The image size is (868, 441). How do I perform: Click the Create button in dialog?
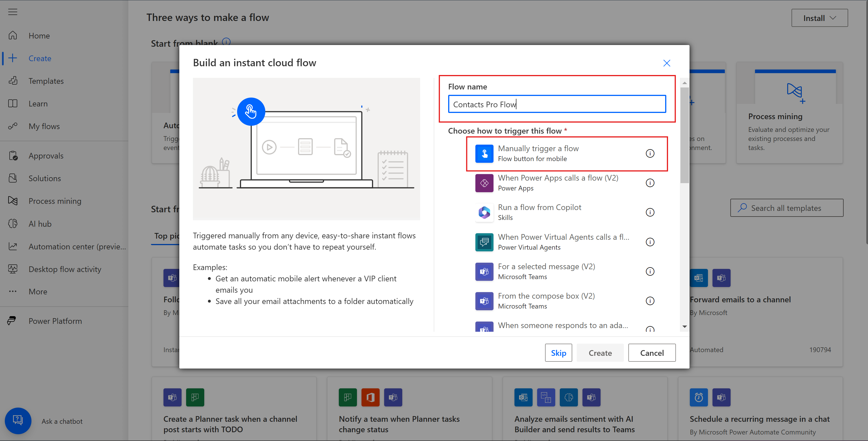click(x=600, y=352)
